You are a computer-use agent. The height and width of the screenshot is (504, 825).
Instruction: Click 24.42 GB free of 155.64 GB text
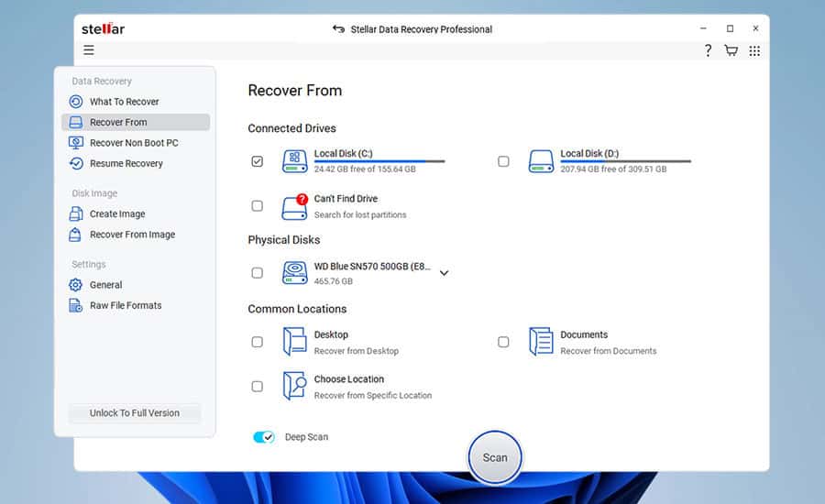coord(365,169)
